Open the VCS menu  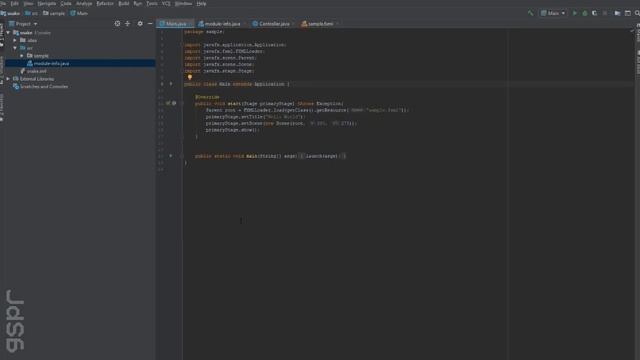point(166,4)
